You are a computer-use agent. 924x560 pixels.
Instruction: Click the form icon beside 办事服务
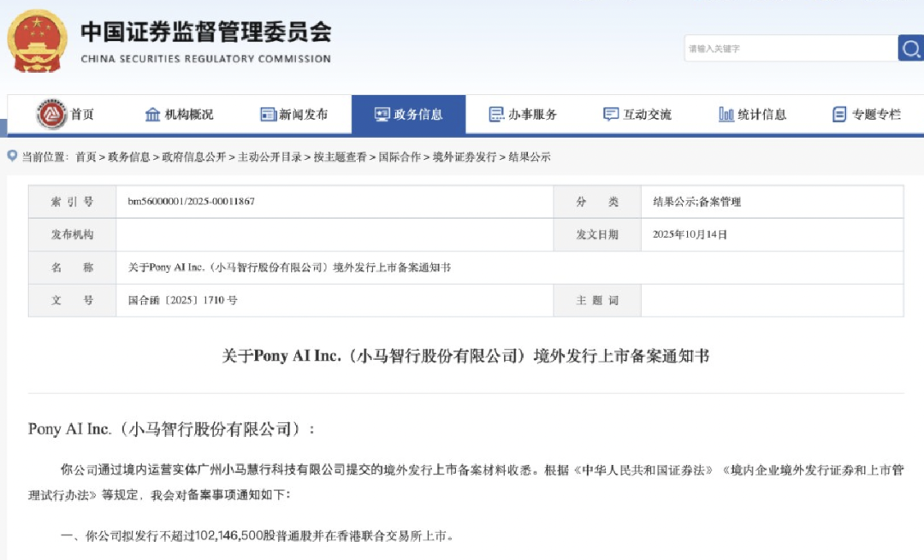497,115
